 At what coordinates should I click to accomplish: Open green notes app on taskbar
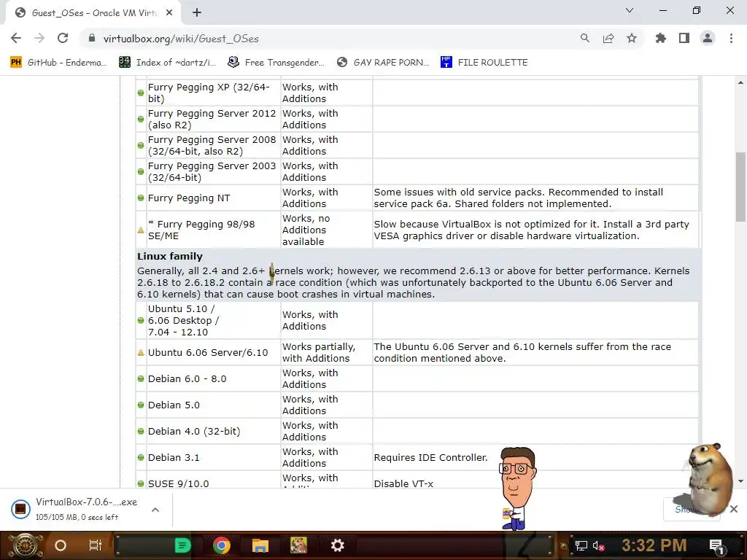pyautogui.click(x=182, y=545)
